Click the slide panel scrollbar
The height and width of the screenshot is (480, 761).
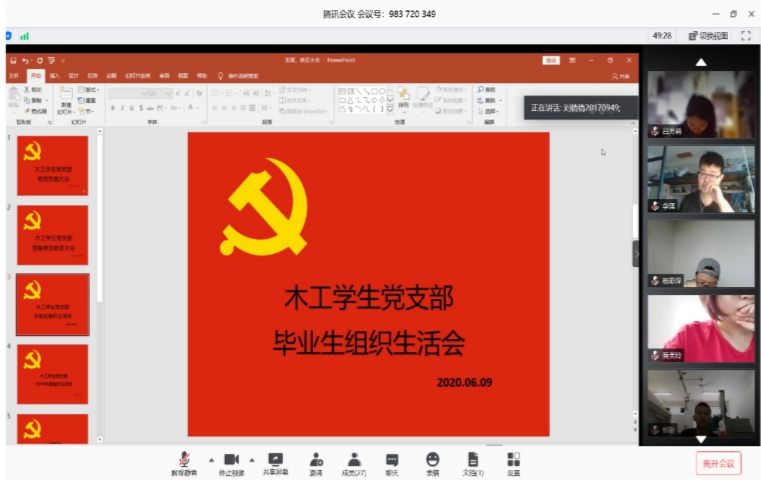[99, 218]
